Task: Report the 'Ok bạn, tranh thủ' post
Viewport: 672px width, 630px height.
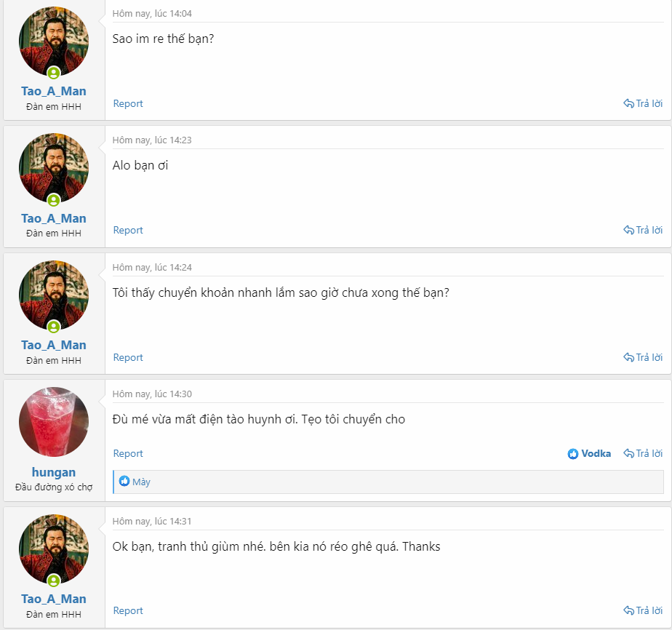Action: pyautogui.click(x=128, y=610)
